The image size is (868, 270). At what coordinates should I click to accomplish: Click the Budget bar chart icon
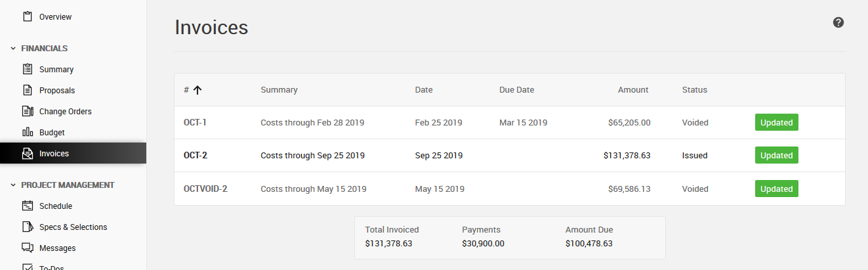click(x=28, y=132)
